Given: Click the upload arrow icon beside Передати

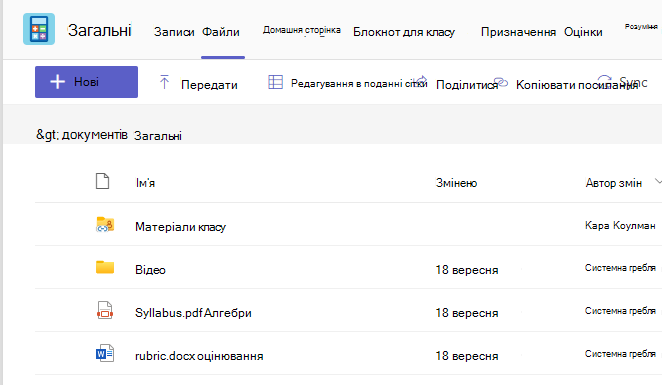Looking at the screenshot, I should pos(164,82).
